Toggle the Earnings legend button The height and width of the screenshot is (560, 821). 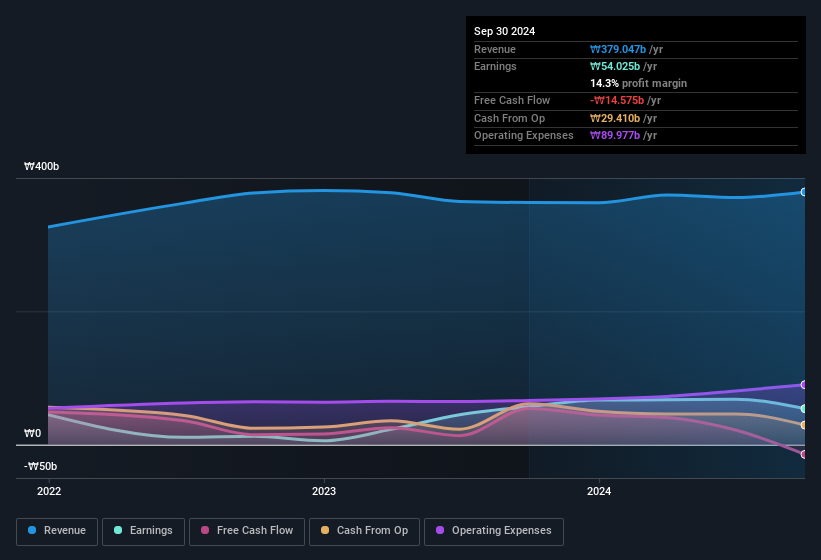(143, 532)
